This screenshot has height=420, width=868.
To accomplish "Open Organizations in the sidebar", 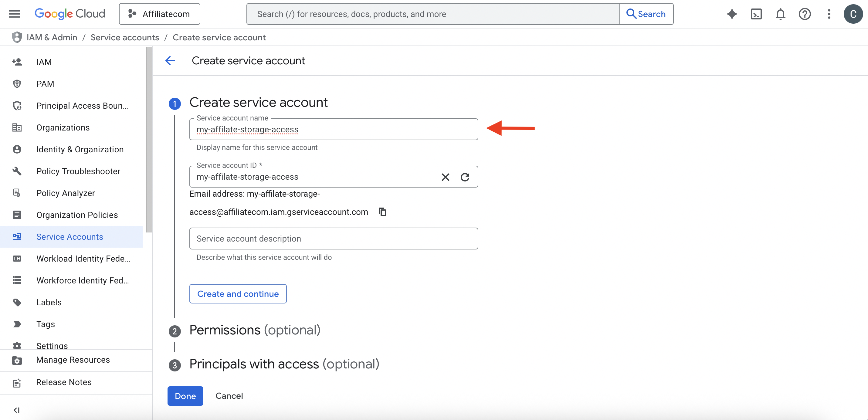I will [x=71, y=128].
